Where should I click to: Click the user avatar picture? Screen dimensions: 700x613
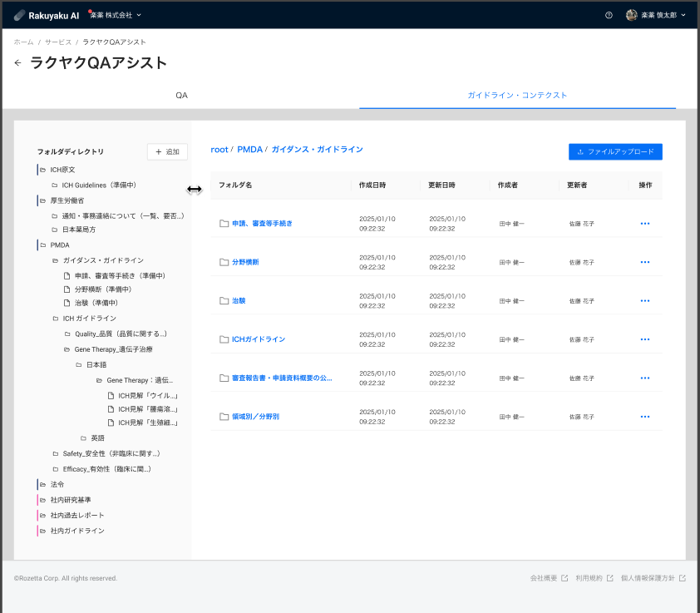pyautogui.click(x=631, y=15)
